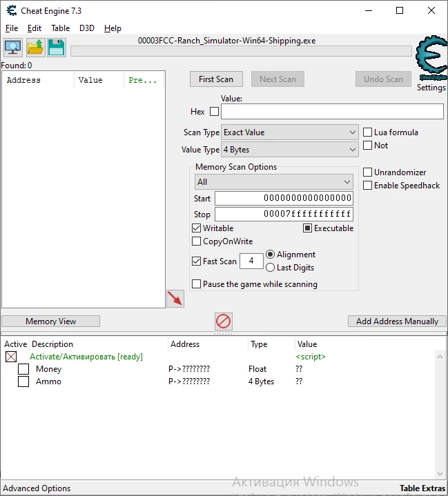This screenshot has height=496, width=448.
Task: Click the Cheat Engine logo for settings
Action: tap(431, 58)
